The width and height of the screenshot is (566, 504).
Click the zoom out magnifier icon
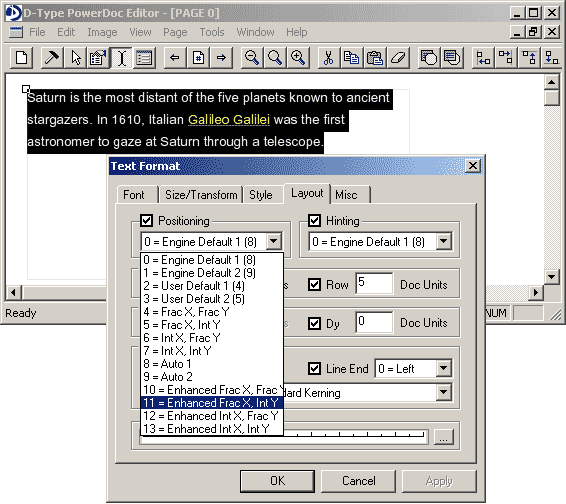[x=252, y=58]
